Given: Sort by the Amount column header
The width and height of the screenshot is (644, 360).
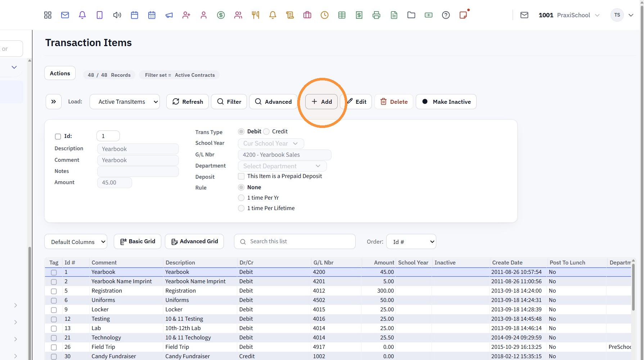Looking at the screenshot, I should pos(384,263).
